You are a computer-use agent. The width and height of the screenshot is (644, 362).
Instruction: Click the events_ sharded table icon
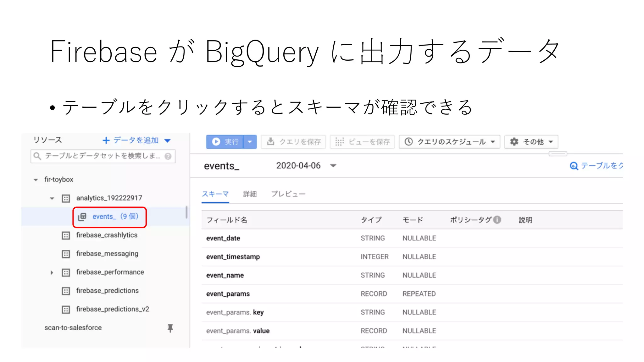point(82,217)
